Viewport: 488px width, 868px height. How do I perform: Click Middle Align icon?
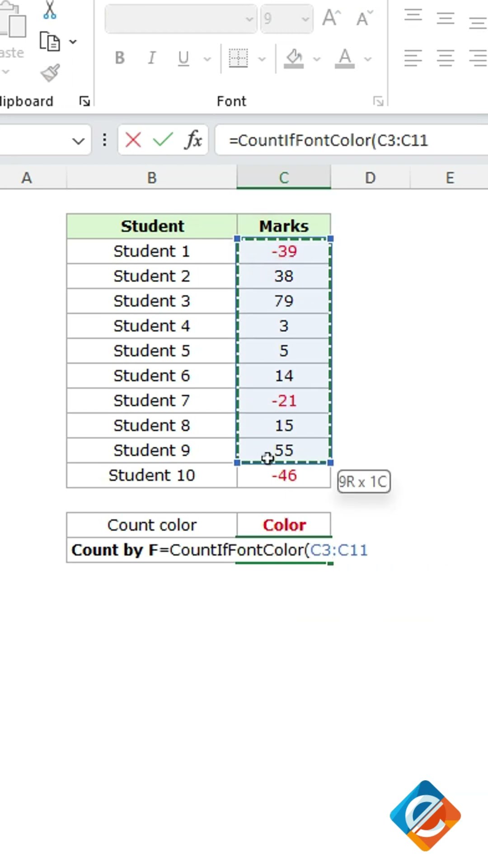[446, 18]
